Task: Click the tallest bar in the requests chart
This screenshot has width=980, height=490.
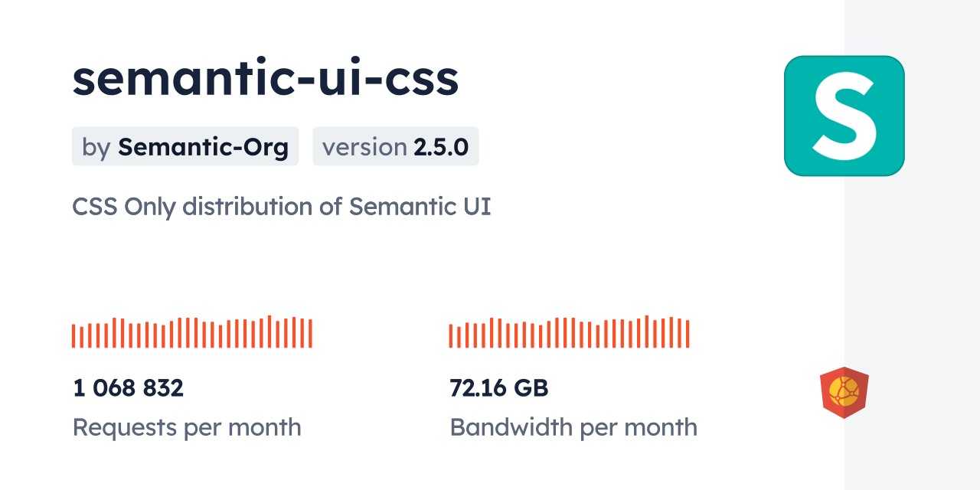Action: coord(269,332)
